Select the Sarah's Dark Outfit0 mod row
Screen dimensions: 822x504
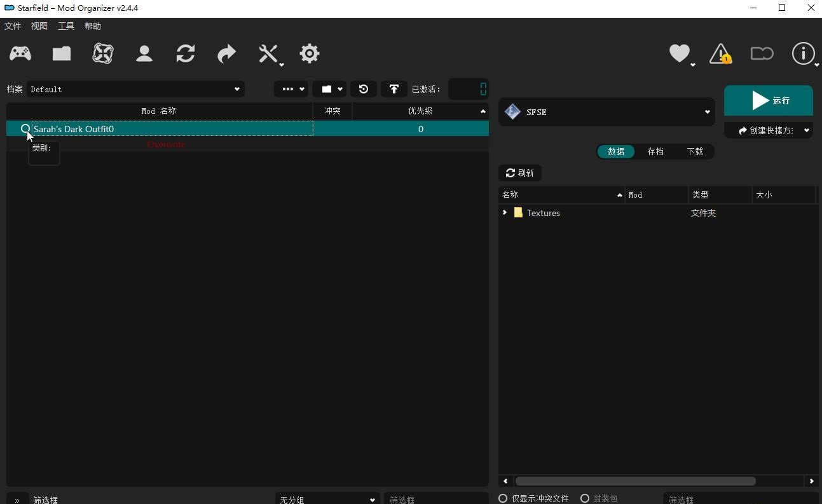(x=248, y=128)
